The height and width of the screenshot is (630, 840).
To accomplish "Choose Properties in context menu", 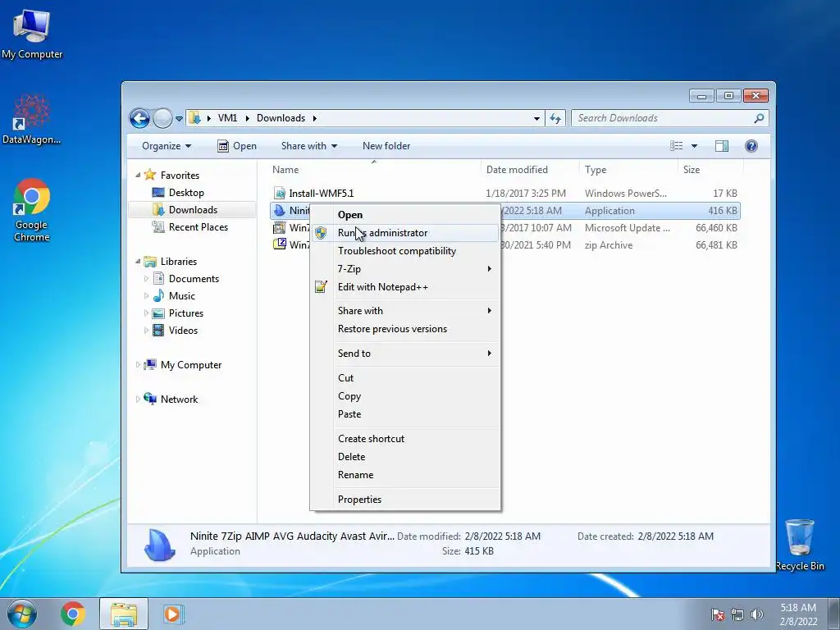I will (405, 500).
